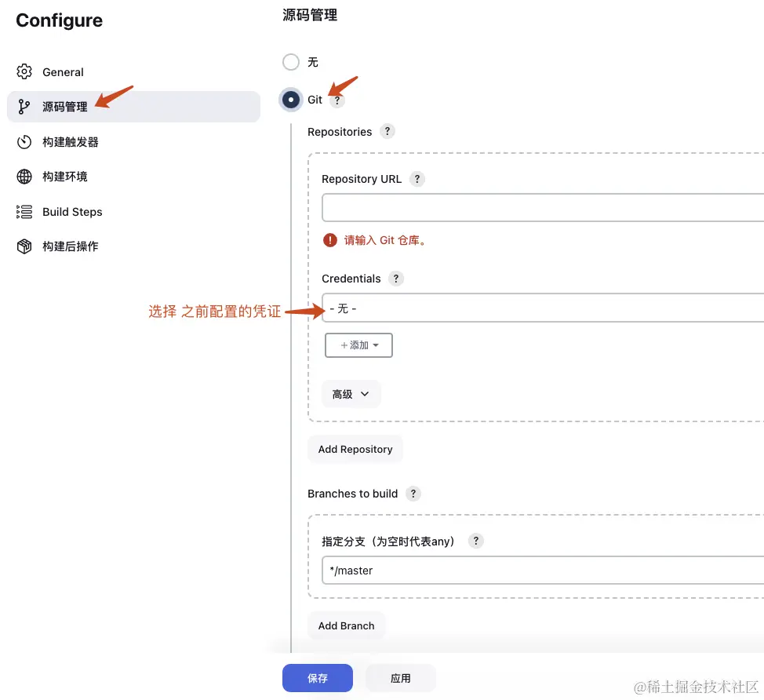The image size is (764, 700).
Task: Select the 无 source control radio button
Action: [x=291, y=62]
